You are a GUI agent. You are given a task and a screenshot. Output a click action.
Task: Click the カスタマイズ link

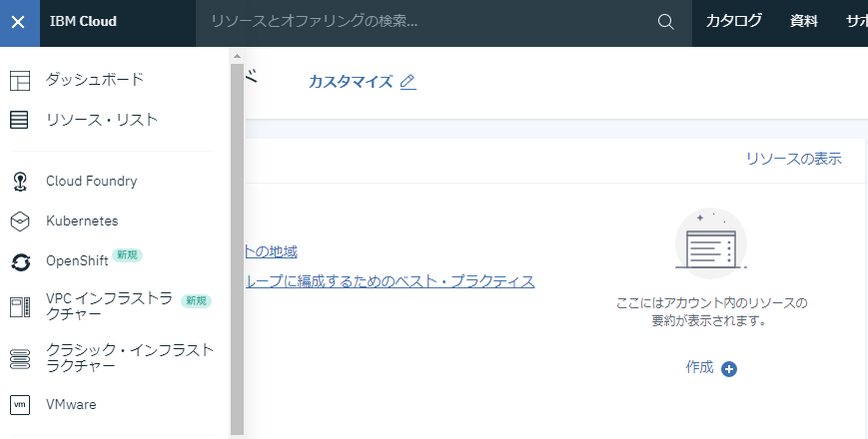(x=351, y=82)
